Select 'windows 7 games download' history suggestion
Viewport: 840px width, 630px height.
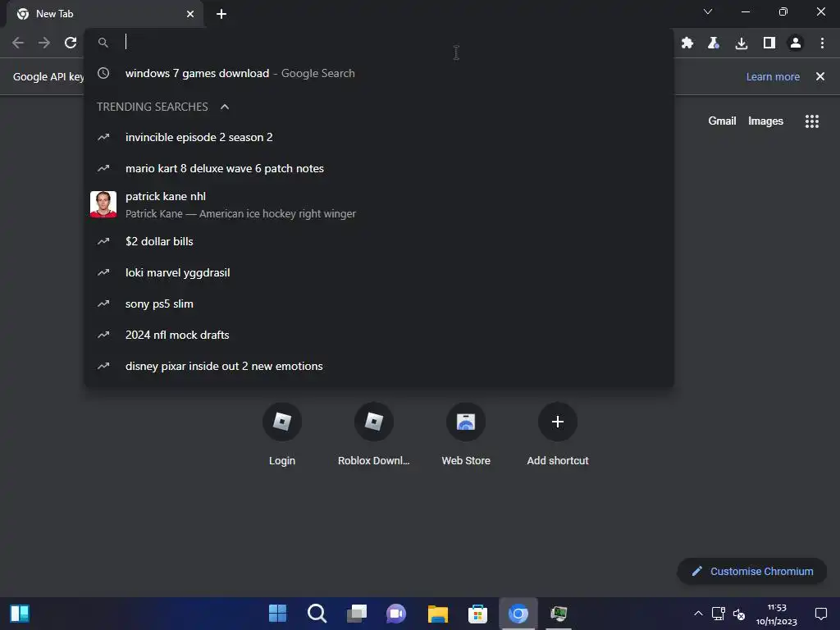pyautogui.click(x=379, y=73)
